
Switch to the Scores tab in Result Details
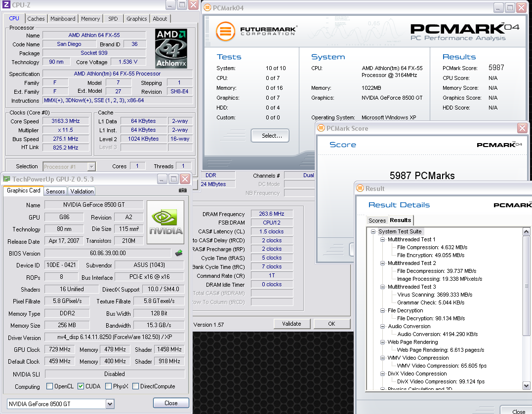point(377,221)
